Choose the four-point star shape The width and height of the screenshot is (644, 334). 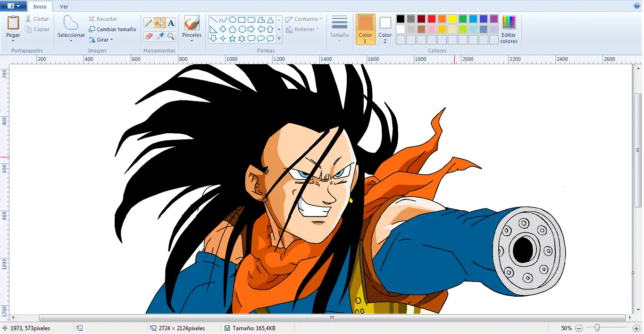pos(223,39)
